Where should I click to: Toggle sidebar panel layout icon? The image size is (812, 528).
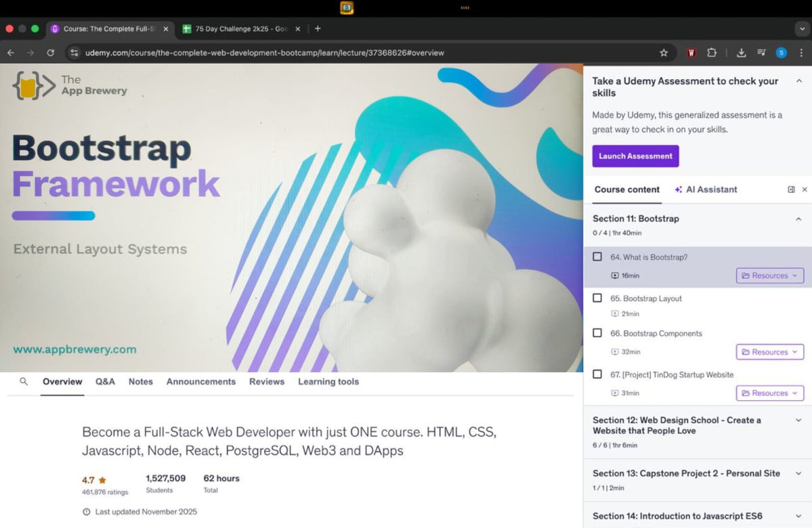(791, 190)
